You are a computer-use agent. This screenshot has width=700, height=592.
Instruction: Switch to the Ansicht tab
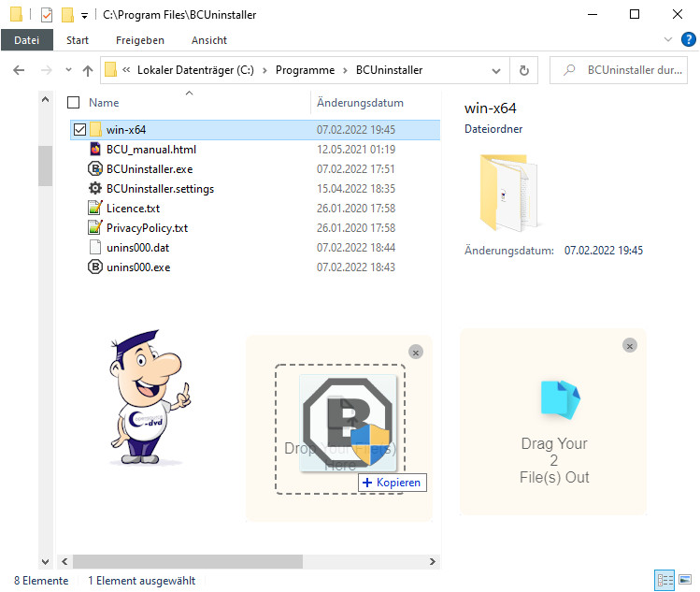click(209, 40)
